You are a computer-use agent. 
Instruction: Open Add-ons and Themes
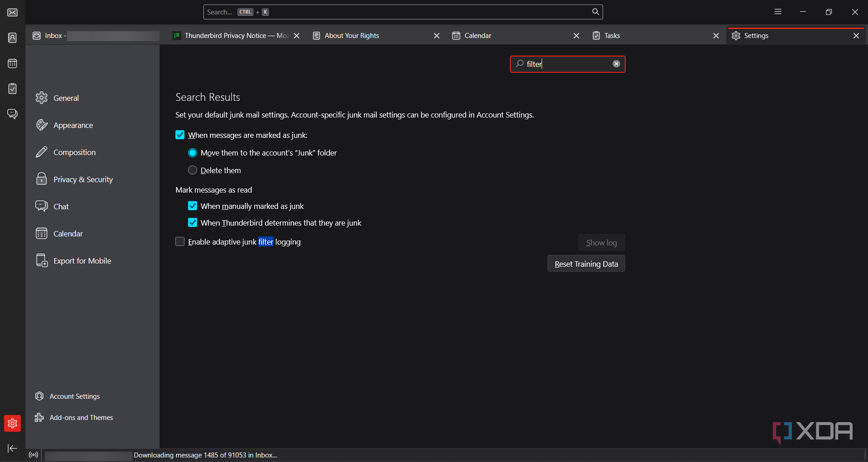click(74, 417)
